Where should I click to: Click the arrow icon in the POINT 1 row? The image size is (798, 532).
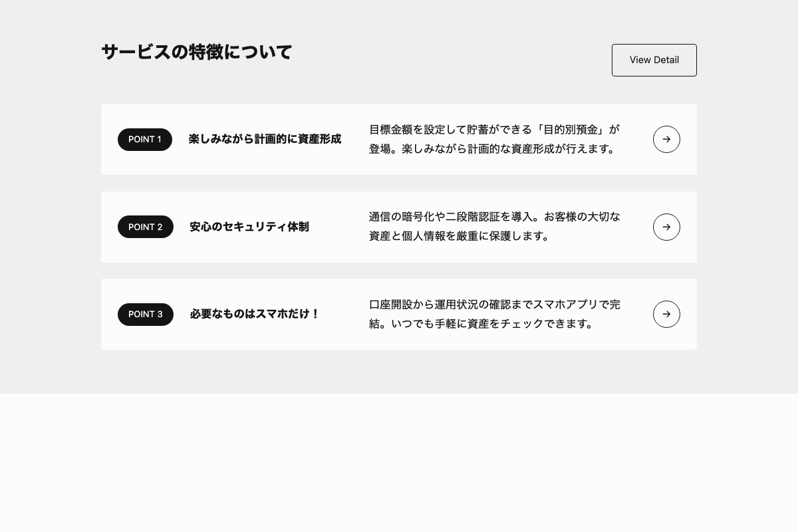click(x=666, y=140)
